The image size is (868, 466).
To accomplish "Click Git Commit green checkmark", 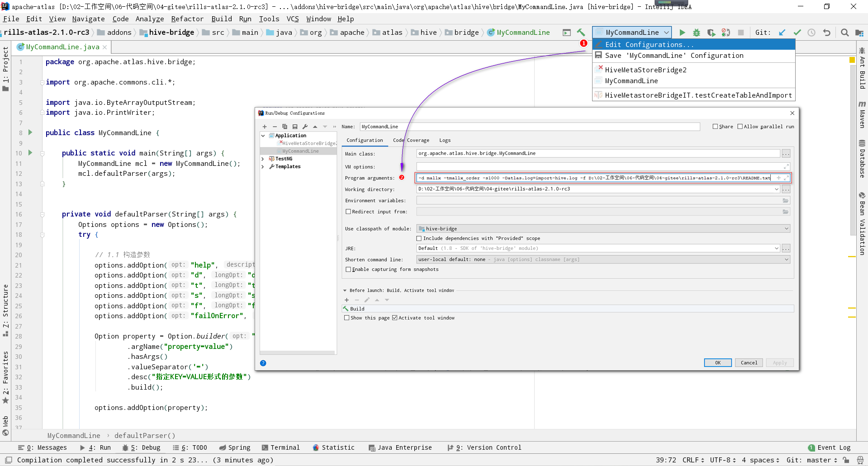I will tap(797, 33).
